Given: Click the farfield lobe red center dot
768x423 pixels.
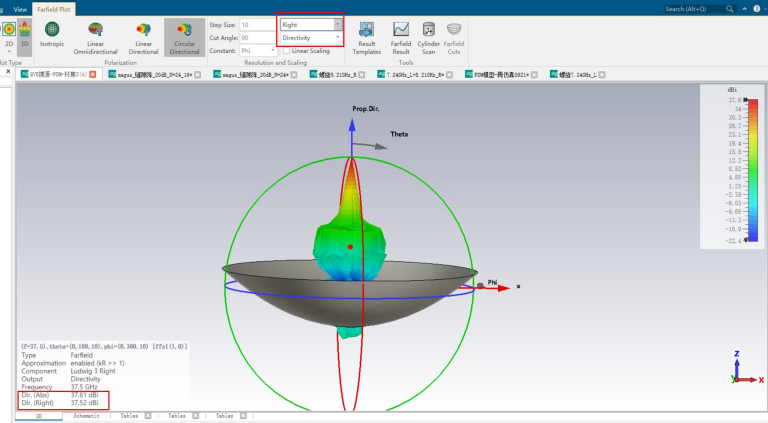Looking at the screenshot, I should point(350,247).
